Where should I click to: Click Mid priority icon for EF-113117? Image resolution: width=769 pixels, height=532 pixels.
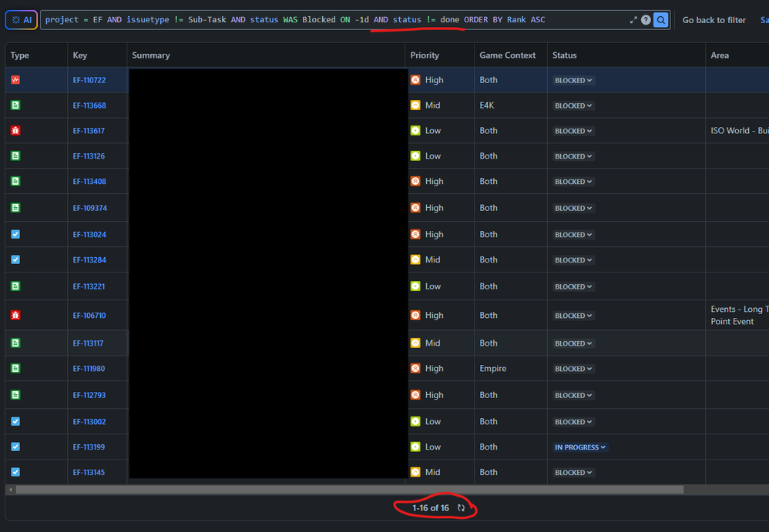[x=415, y=343]
